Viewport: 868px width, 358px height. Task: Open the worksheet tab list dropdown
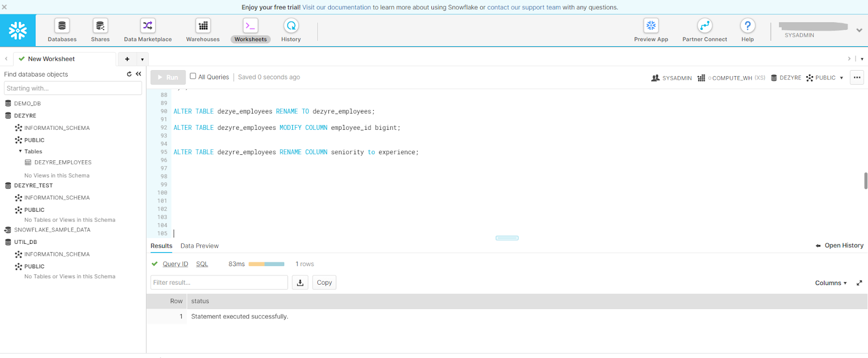coord(142,59)
